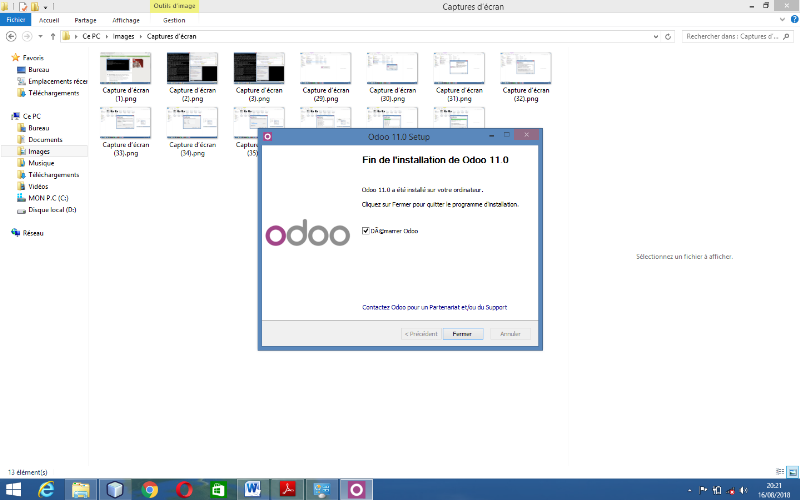Launch Google Chrome from taskbar

[149, 490]
